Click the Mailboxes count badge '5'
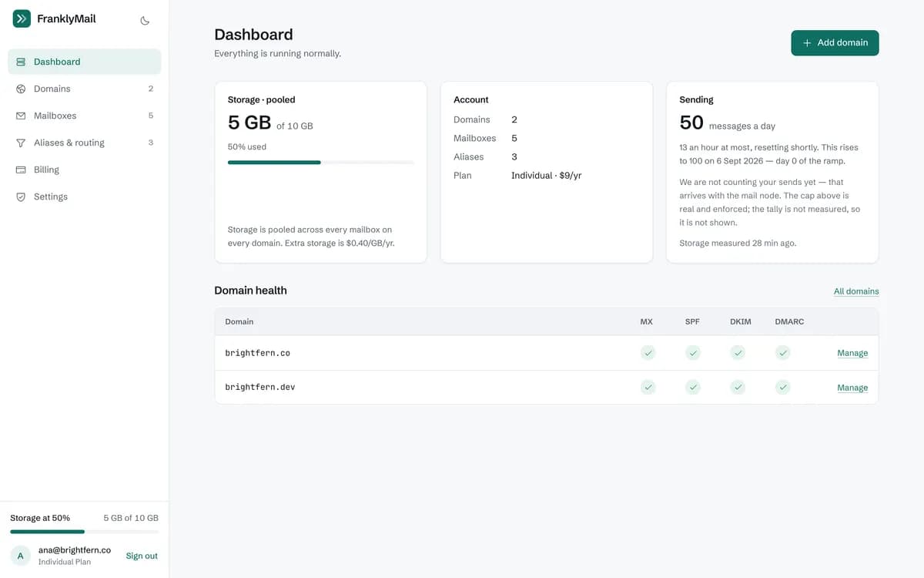The image size is (924, 578). coord(151,116)
